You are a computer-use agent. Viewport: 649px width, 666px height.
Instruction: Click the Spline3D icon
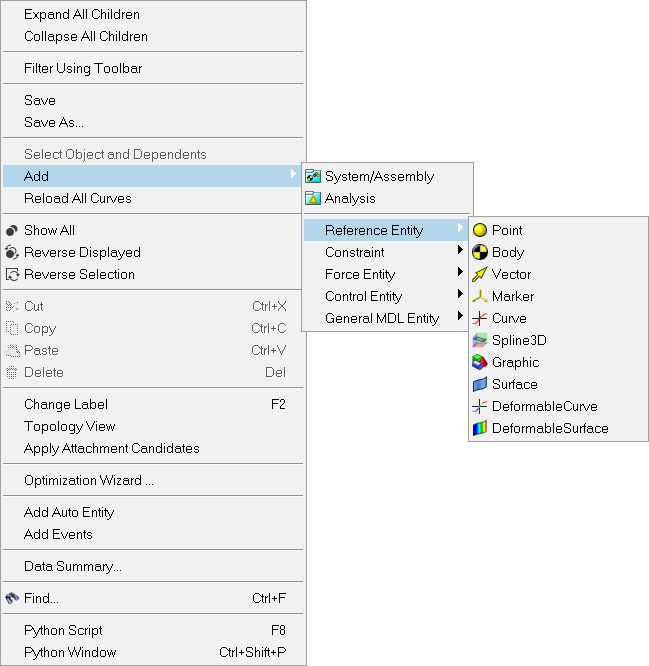click(480, 340)
